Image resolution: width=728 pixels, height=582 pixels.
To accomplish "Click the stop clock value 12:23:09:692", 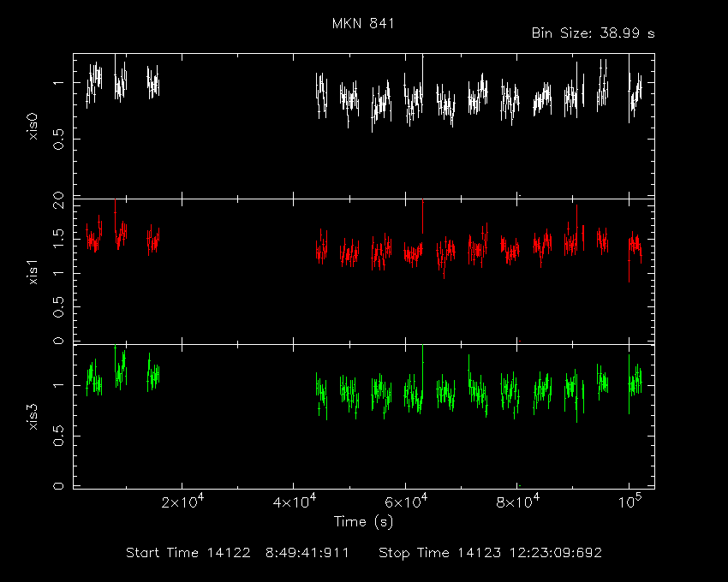I will tap(555, 553).
